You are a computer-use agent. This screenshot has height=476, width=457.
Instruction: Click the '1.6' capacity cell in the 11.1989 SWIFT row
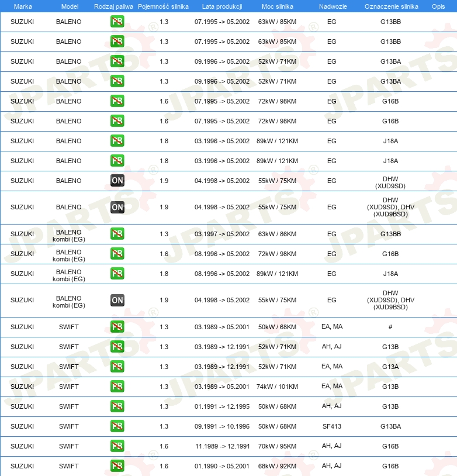point(164,446)
